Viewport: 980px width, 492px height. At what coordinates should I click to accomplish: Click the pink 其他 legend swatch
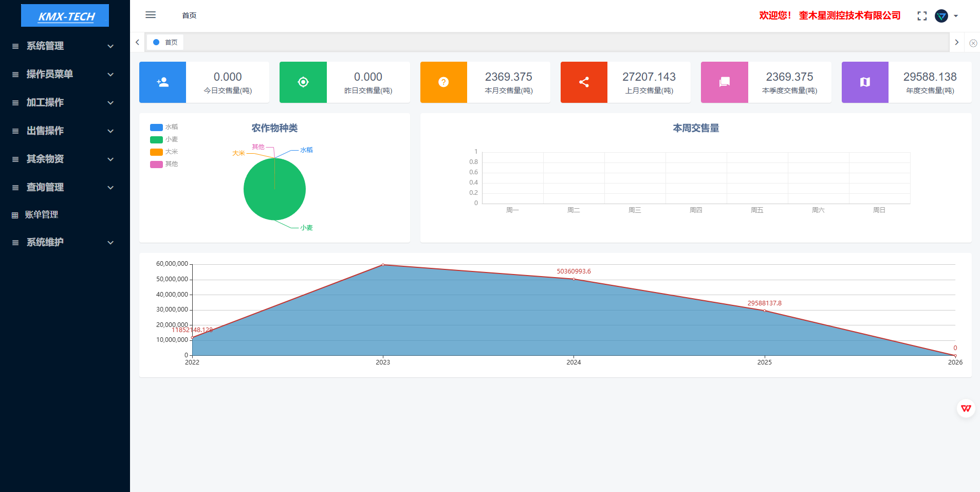[156, 164]
